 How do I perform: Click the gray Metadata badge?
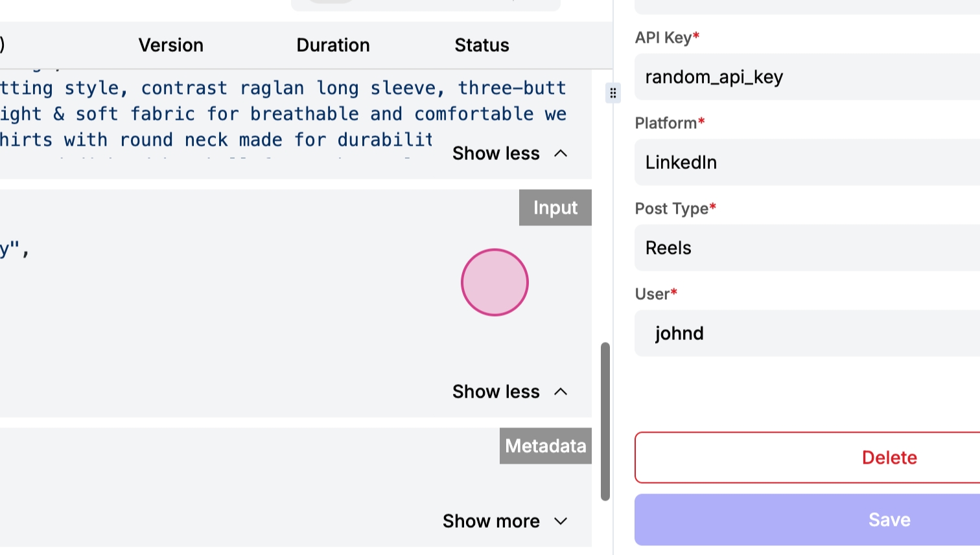pos(545,446)
